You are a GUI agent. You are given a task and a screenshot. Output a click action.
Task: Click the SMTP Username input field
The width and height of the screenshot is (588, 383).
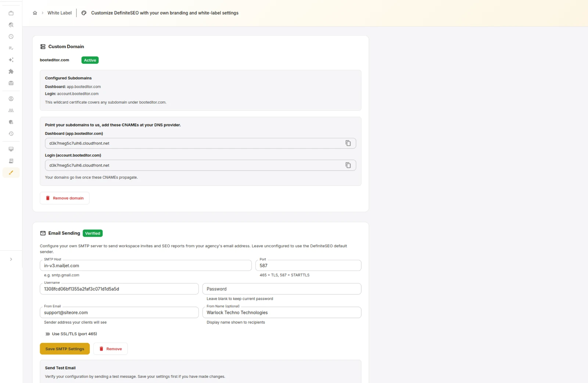point(119,289)
